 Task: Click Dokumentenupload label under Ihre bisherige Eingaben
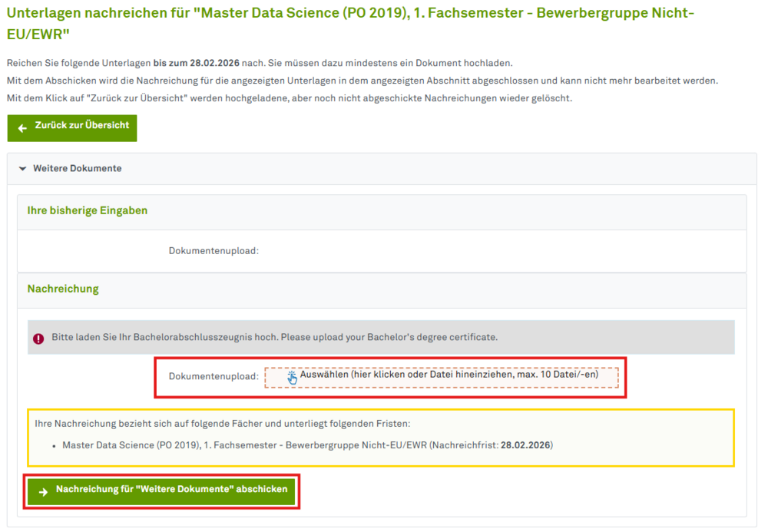click(x=214, y=251)
